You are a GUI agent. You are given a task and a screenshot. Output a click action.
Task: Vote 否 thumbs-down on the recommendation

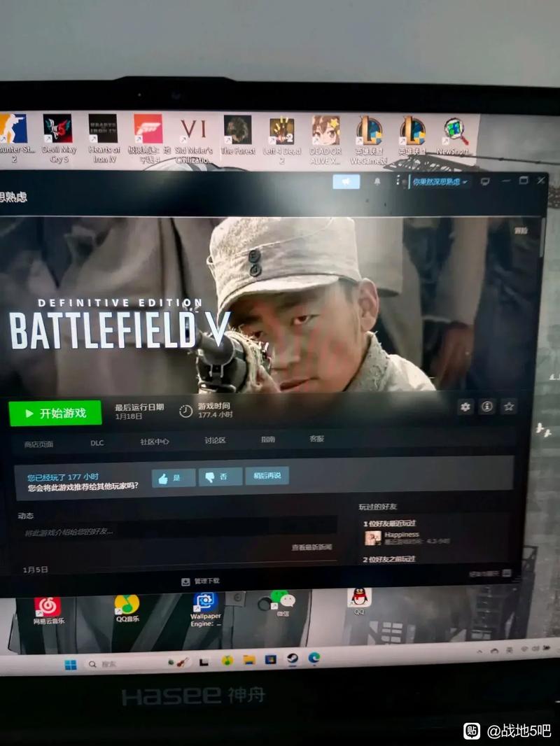point(220,477)
